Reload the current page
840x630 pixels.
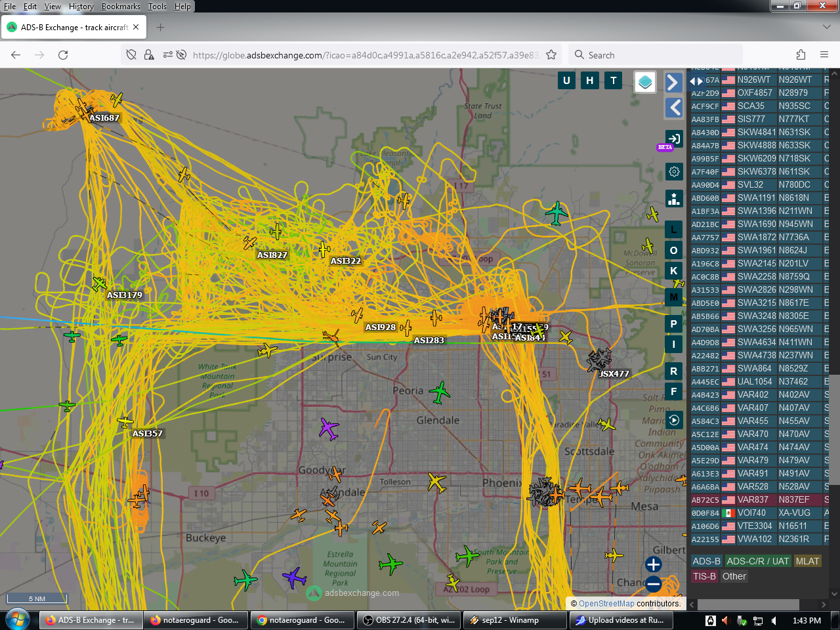pos(63,55)
